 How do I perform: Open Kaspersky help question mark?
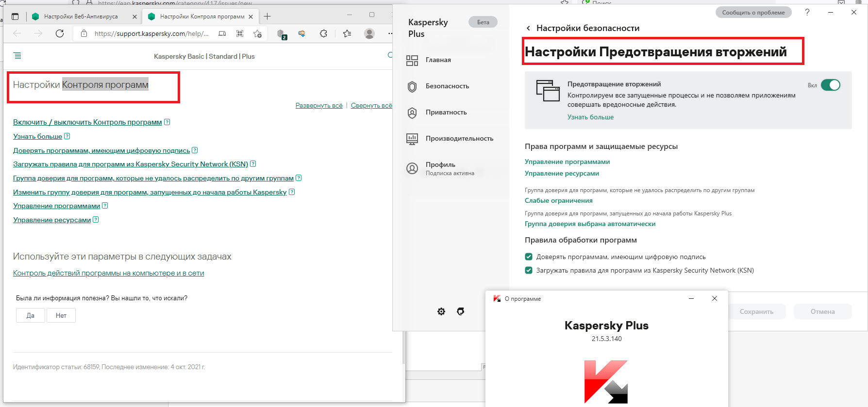[807, 12]
